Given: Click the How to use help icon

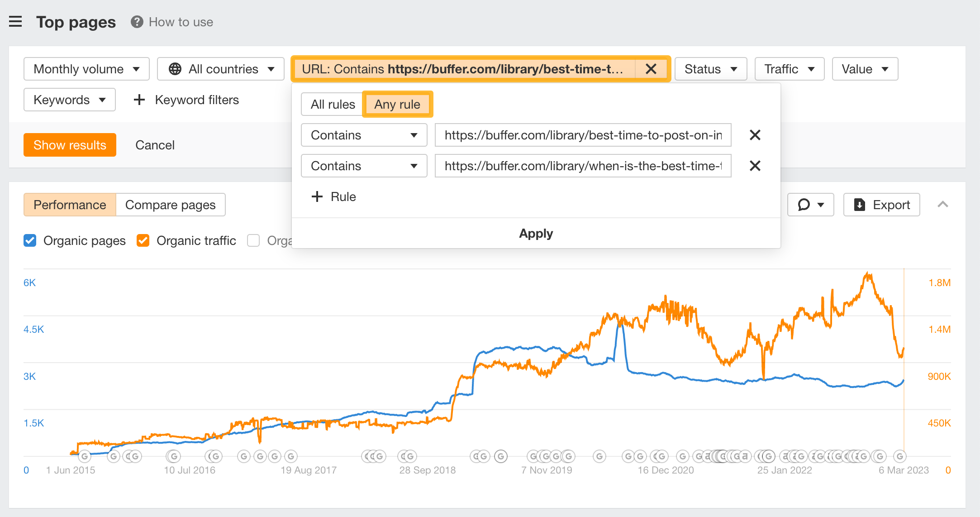Looking at the screenshot, I should [x=137, y=22].
